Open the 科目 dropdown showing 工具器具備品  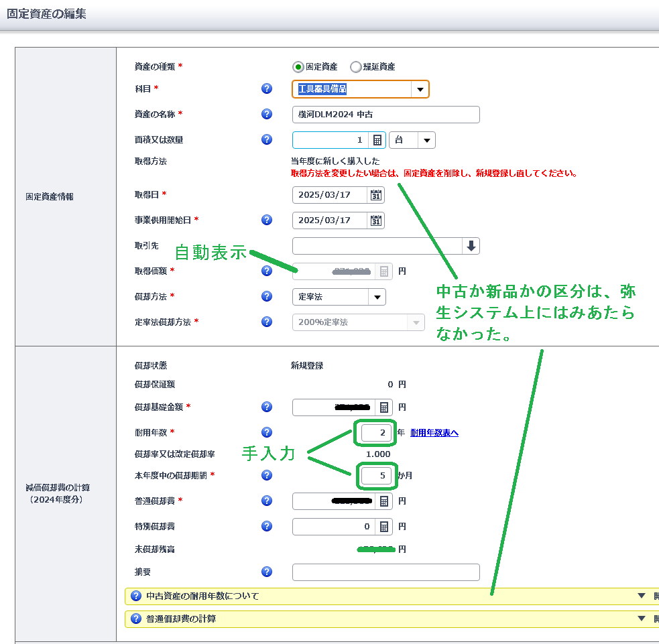pos(420,89)
